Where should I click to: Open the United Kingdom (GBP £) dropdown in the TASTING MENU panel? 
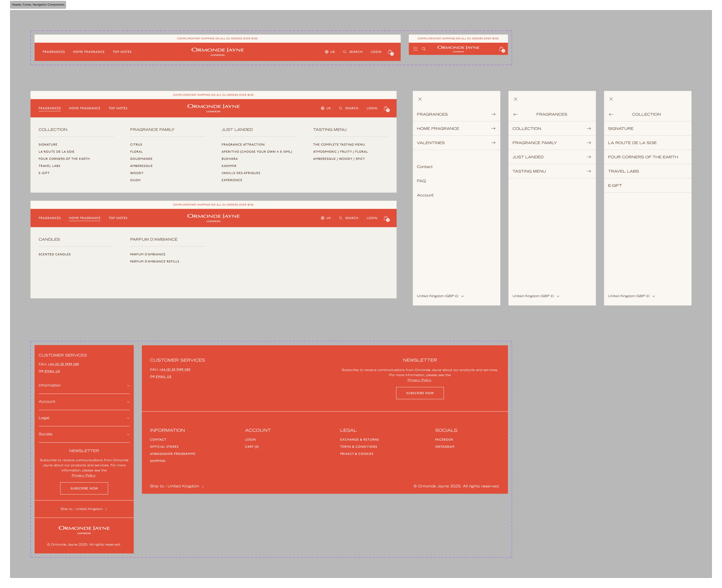[x=536, y=296]
